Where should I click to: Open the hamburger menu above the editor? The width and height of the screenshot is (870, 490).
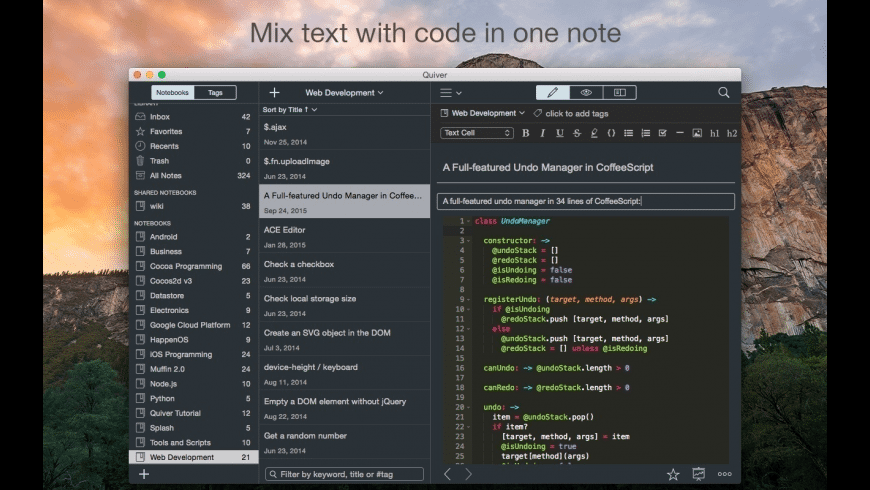(451, 93)
